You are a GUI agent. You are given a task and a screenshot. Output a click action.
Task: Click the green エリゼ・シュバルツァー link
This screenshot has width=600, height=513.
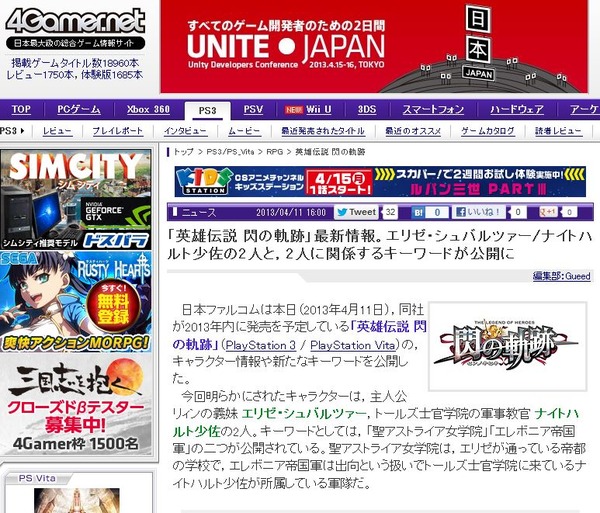(304, 414)
